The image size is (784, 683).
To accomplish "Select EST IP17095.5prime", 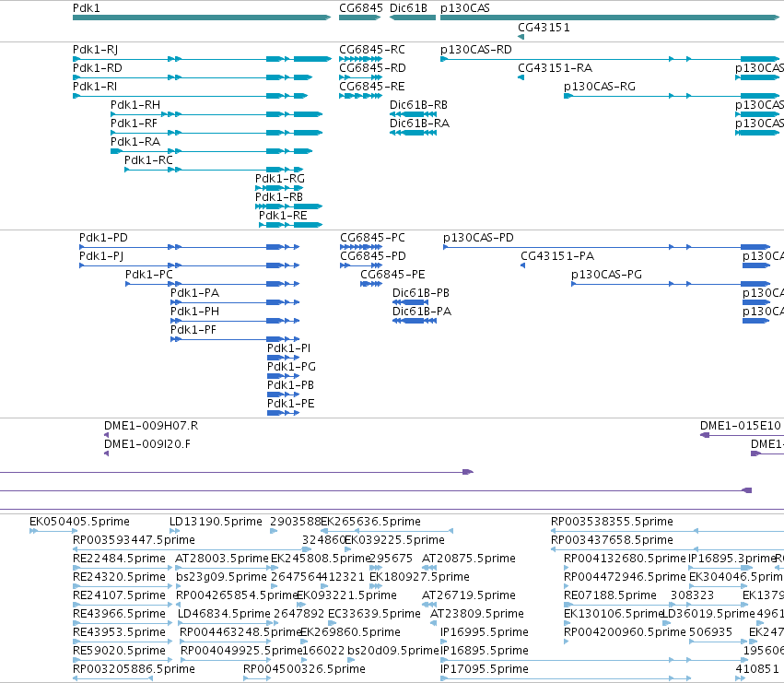I will tap(485, 669).
